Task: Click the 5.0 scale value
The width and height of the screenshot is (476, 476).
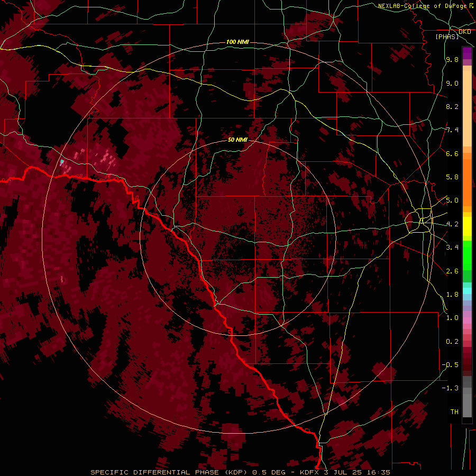Action: coord(452,200)
